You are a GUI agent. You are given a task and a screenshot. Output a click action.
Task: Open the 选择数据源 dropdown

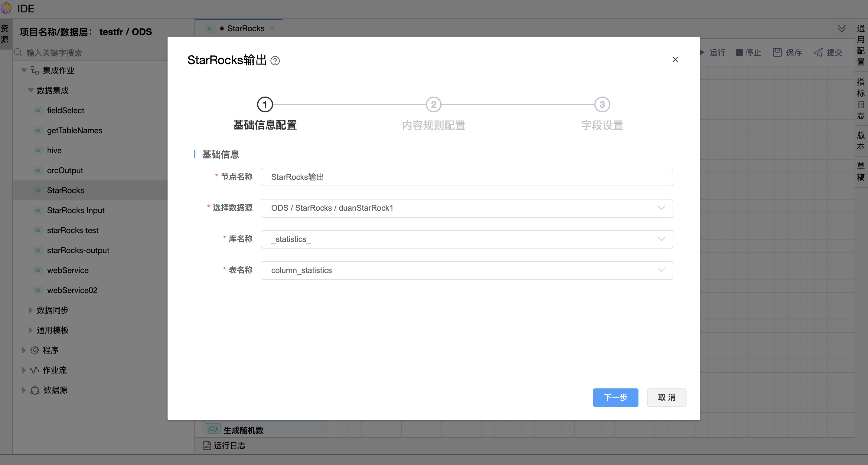pos(466,208)
